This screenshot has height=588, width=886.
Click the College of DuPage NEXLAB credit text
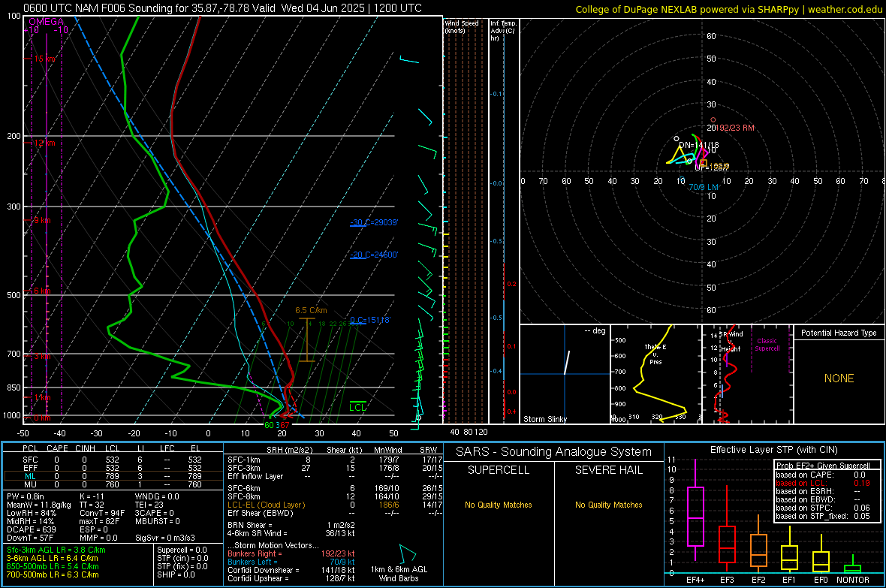[x=729, y=9]
